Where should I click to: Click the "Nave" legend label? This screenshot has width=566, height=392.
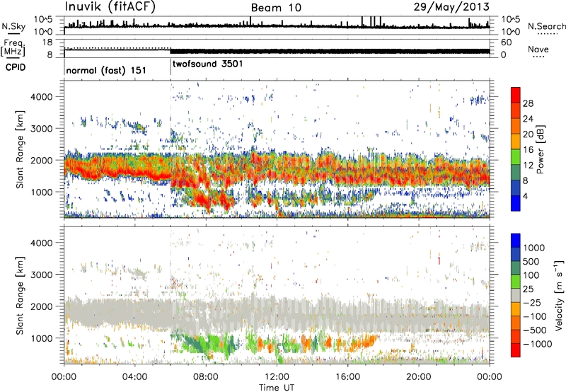pos(538,49)
